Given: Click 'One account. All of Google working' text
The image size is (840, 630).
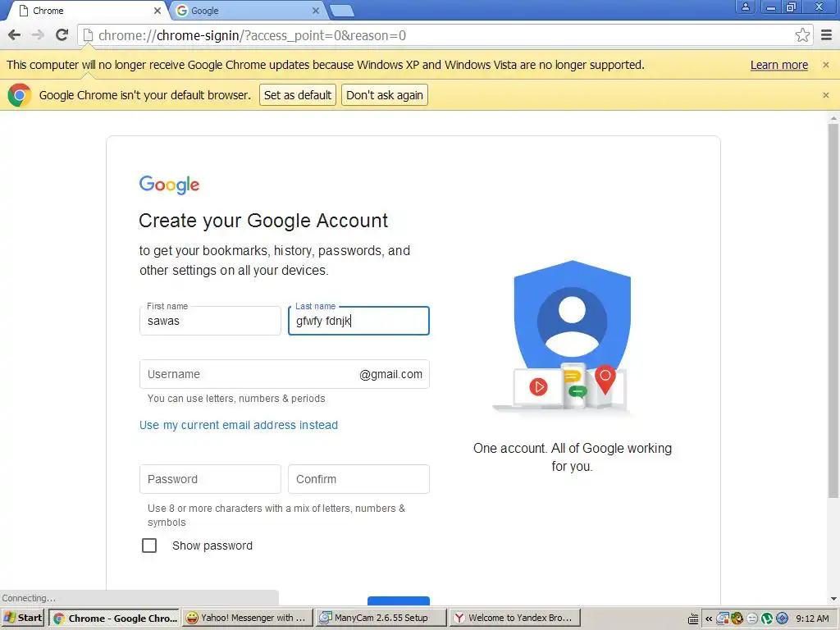Looking at the screenshot, I should pos(572,449).
